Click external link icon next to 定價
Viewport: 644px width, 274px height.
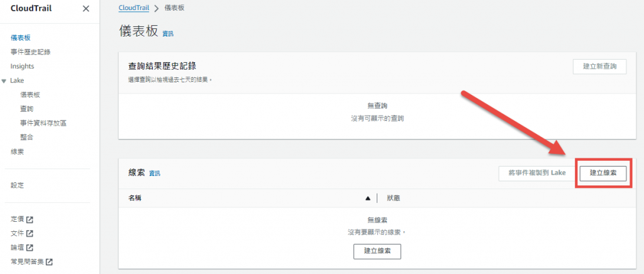30,220
